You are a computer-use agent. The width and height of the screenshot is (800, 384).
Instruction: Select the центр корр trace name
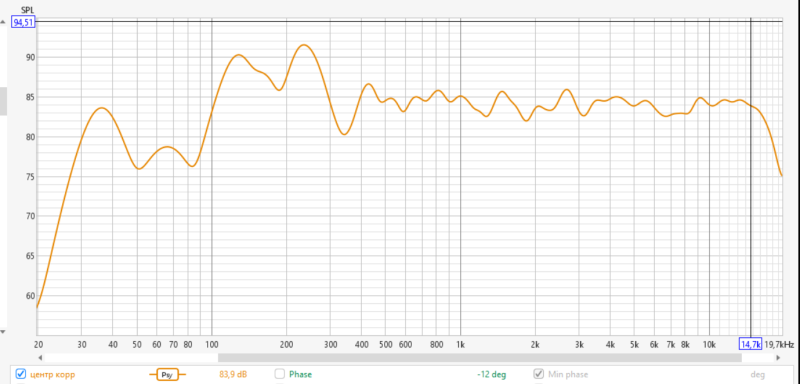53,375
